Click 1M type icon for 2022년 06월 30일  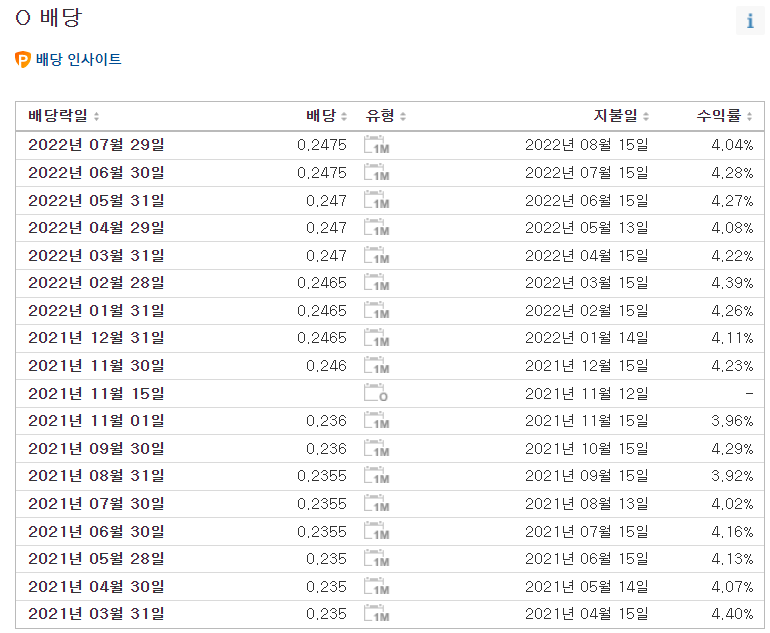377,173
